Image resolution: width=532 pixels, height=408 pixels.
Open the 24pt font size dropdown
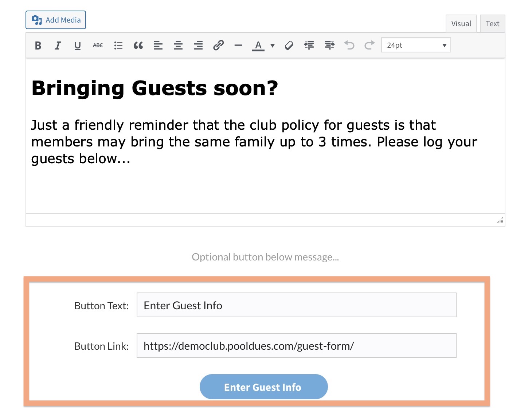click(x=416, y=45)
